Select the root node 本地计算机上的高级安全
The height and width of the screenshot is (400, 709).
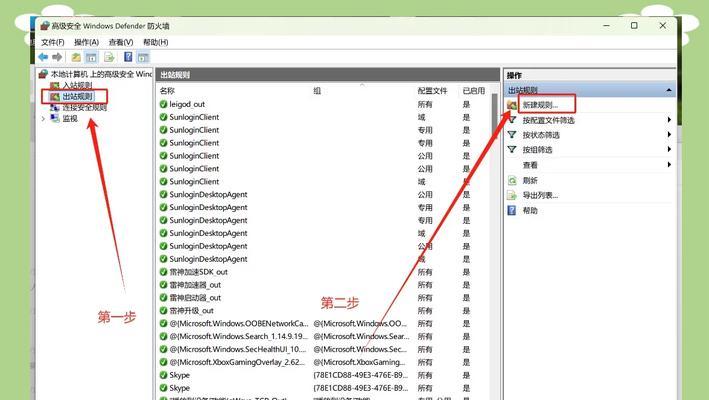(101, 74)
